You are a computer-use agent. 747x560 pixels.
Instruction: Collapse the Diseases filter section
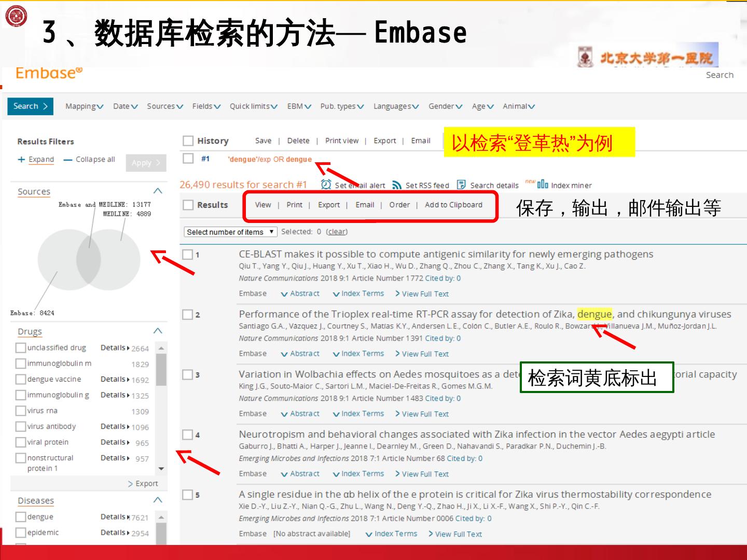coord(158,500)
